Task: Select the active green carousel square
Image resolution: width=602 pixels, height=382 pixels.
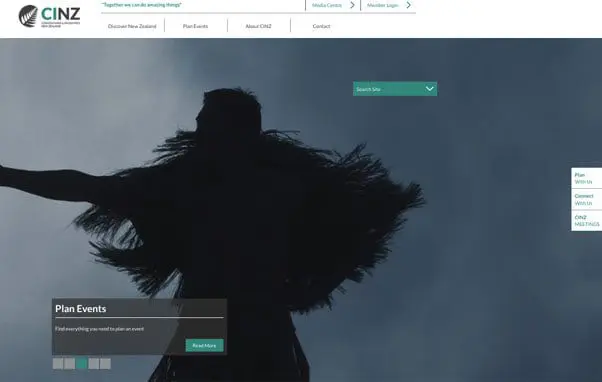Action: pos(81,364)
